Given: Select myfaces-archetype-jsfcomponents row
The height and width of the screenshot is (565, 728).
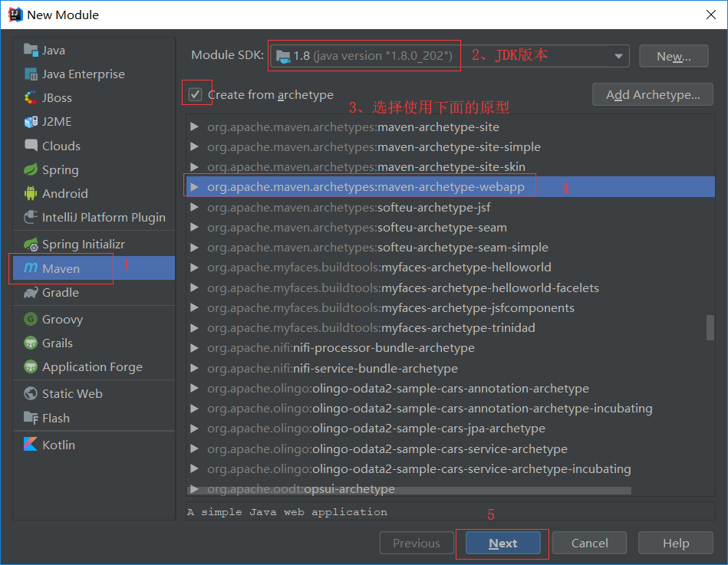Looking at the screenshot, I should (450, 307).
